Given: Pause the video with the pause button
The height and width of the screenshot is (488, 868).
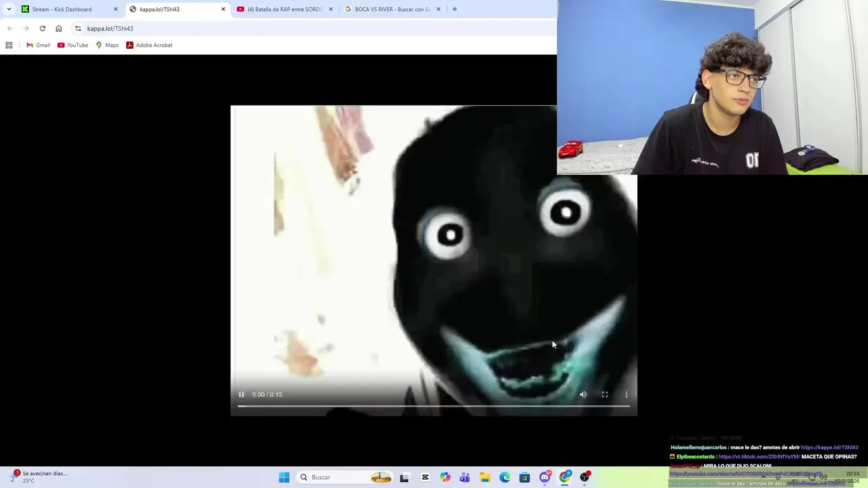Looking at the screenshot, I should [x=241, y=394].
